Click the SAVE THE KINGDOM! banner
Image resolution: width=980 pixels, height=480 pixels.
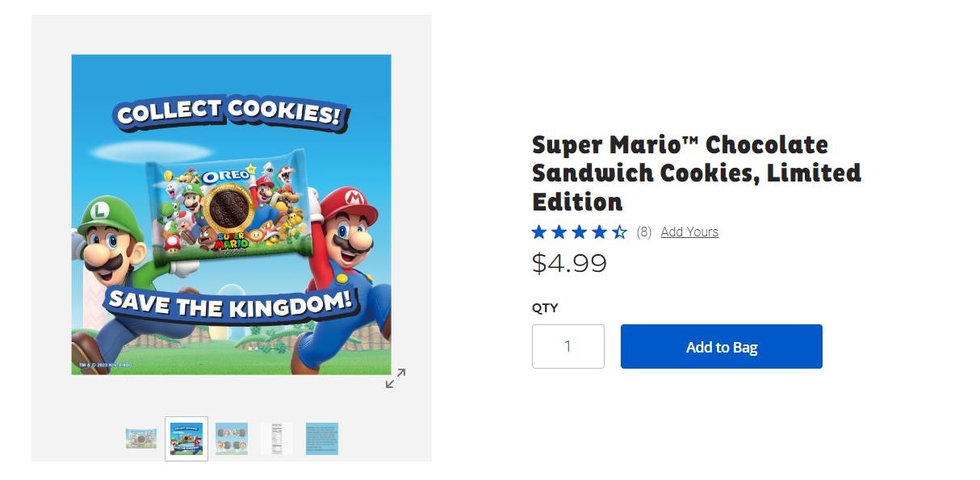coord(231,303)
